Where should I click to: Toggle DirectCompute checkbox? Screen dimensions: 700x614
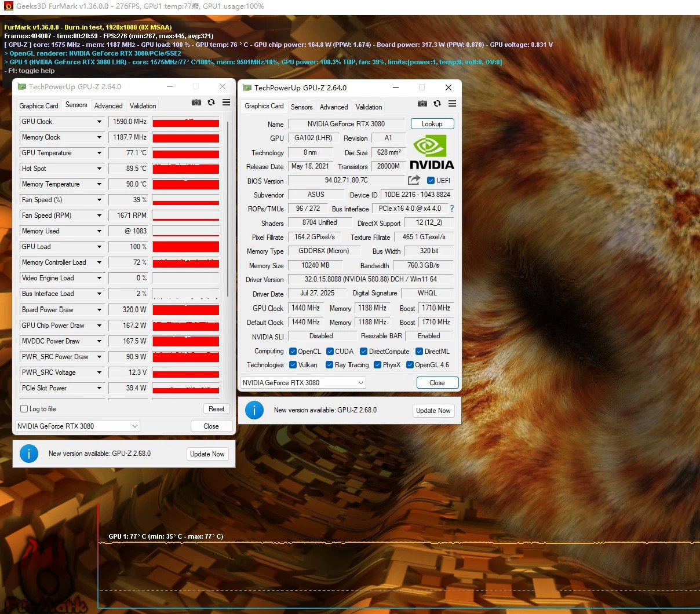point(363,351)
